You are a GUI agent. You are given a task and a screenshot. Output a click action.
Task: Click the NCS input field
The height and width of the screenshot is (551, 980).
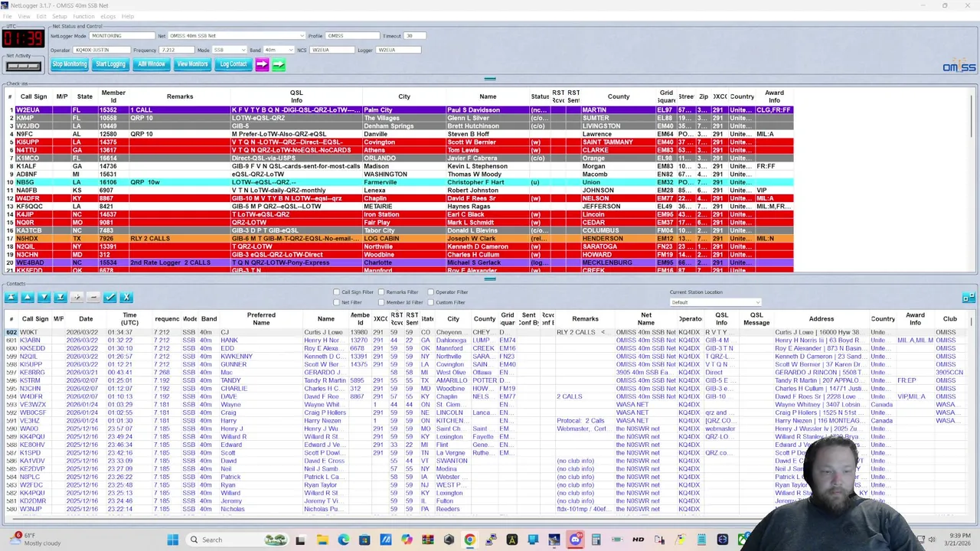[332, 50]
